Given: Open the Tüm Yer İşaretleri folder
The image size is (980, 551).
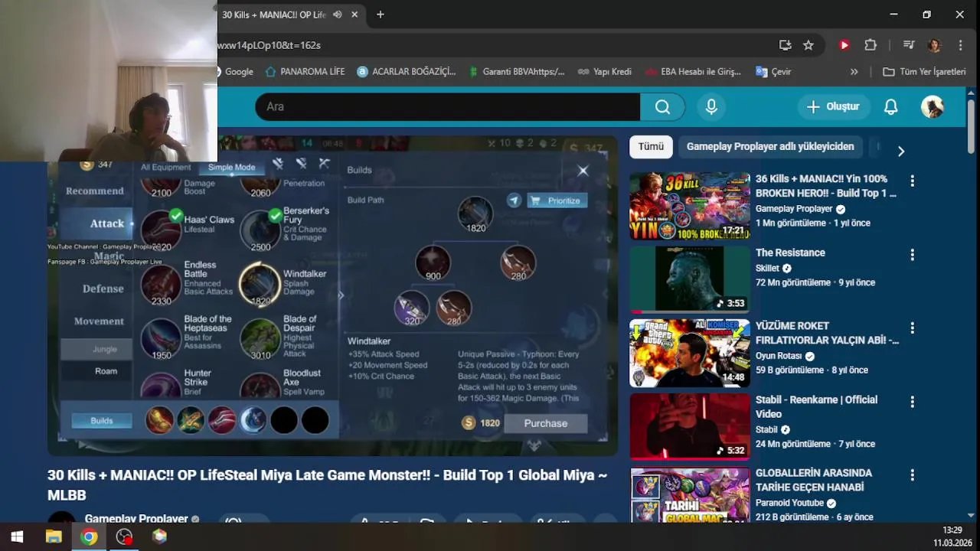Looking at the screenshot, I should click(924, 72).
